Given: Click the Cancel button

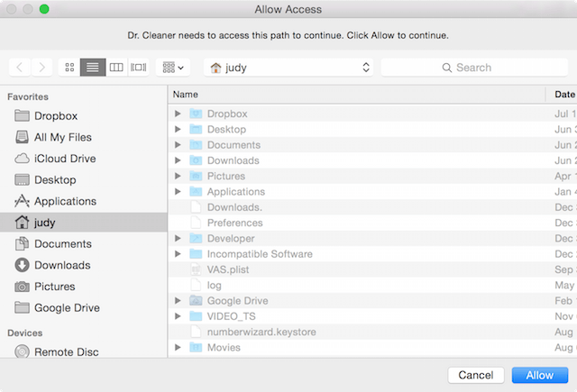Looking at the screenshot, I should 476,375.
